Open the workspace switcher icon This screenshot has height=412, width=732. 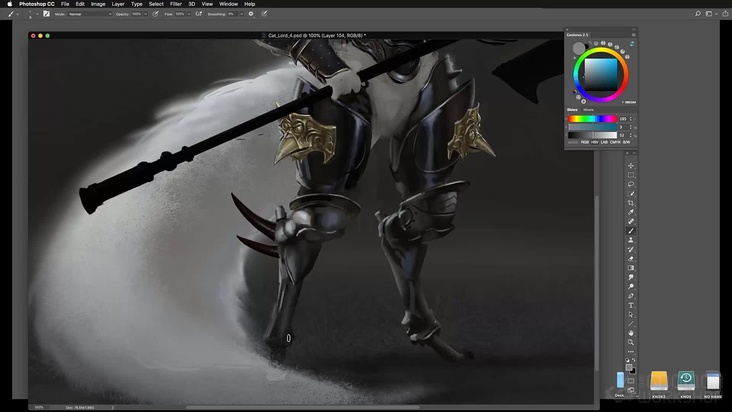coord(710,14)
